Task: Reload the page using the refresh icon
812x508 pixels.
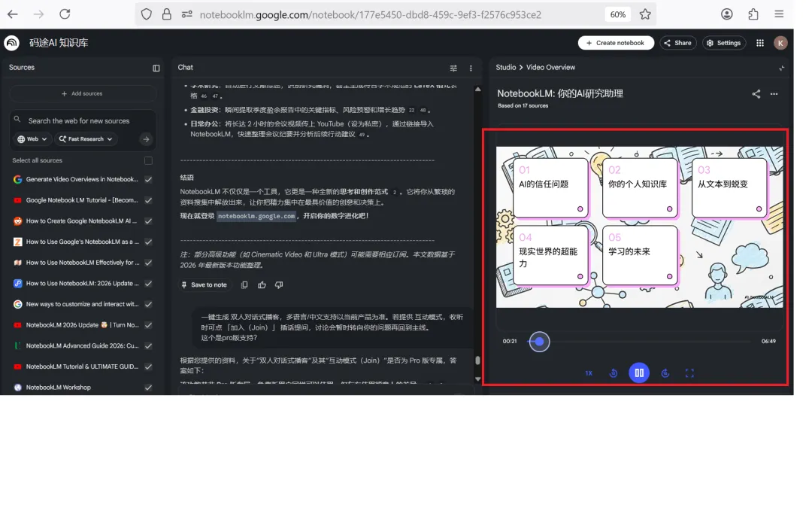Action: 65,14
